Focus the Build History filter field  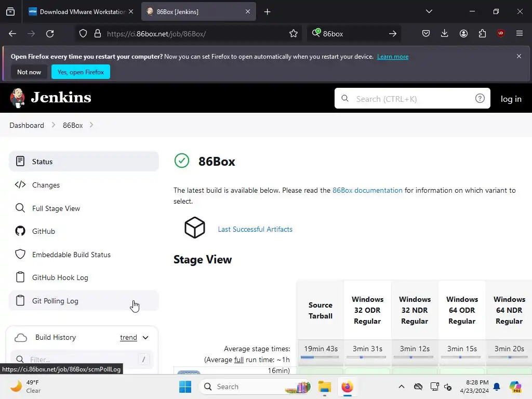coord(83,360)
